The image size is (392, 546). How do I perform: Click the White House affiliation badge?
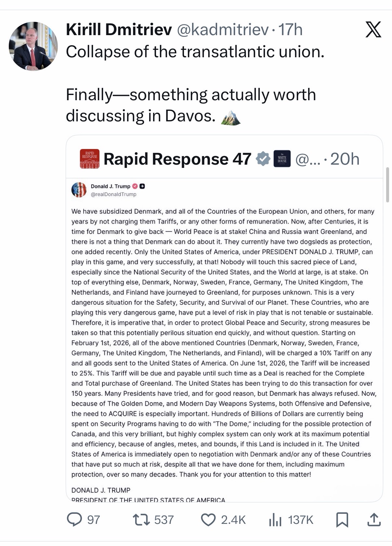click(282, 159)
